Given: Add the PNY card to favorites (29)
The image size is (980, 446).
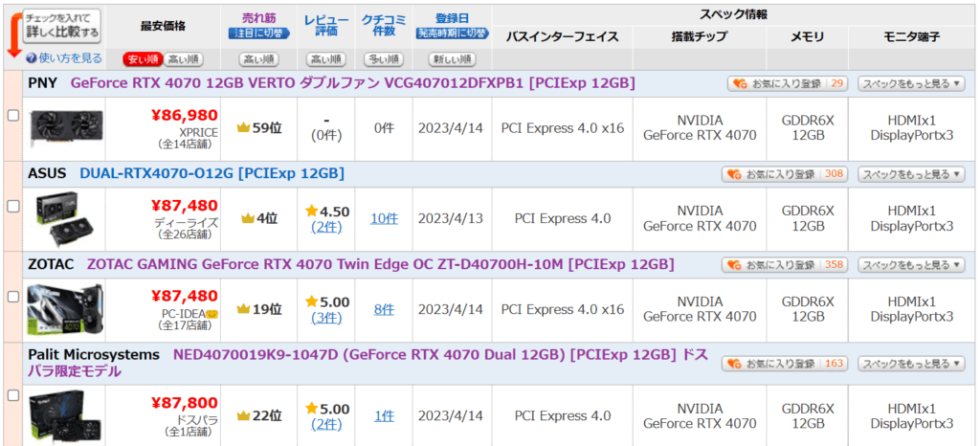Looking at the screenshot, I should tap(788, 83).
